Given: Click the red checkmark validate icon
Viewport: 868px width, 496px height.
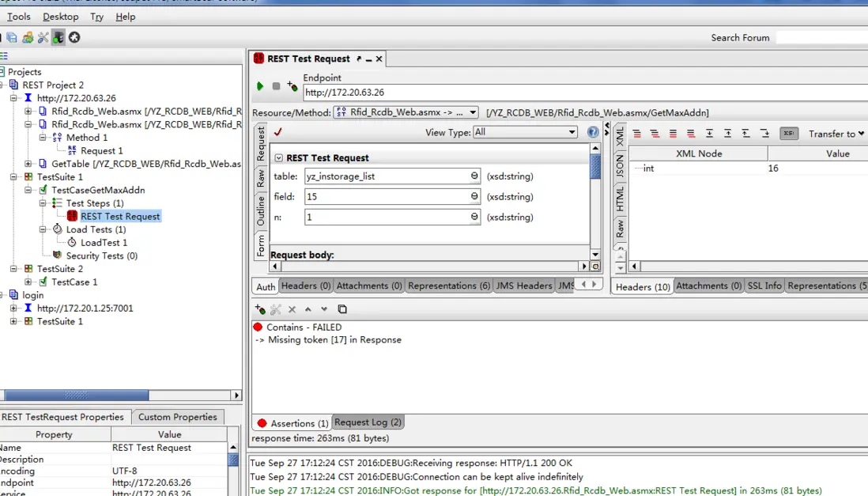Looking at the screenshot, I should point(277,133).
